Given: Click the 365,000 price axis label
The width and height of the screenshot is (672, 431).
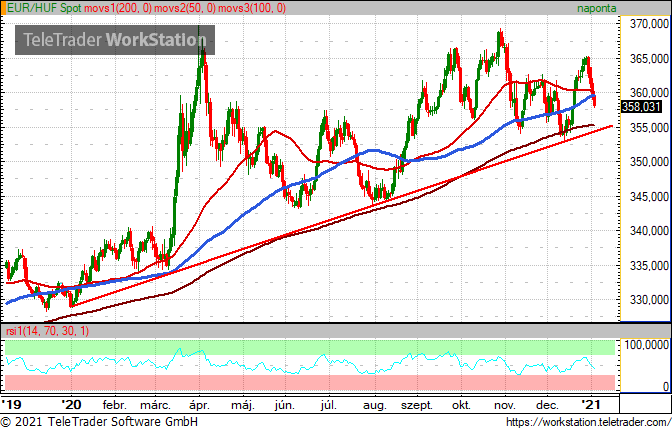Looking at the screenshot, I should (649, 58).
